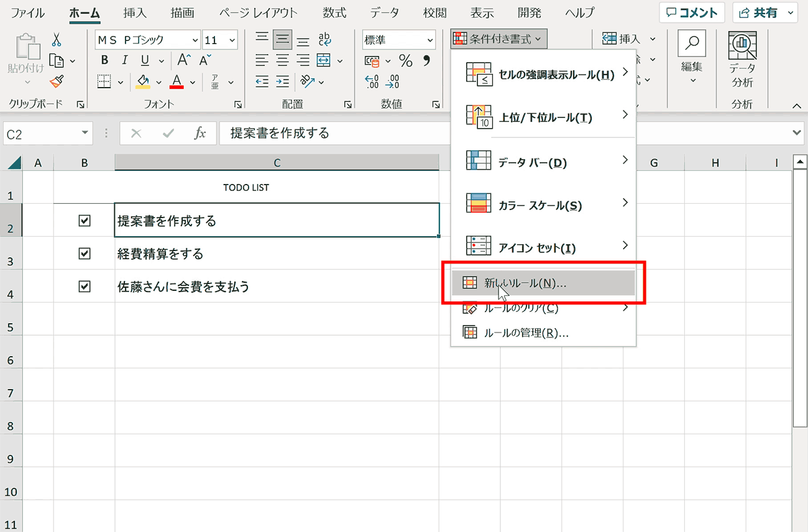
Task: Click the decrease decimal places icon
Action: tap(393, 81)
